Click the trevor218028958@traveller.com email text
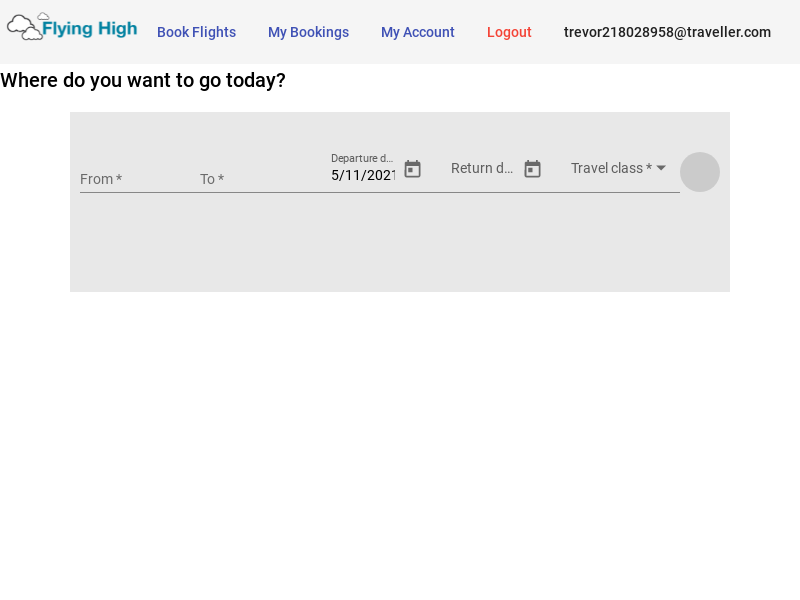The height and width of the screenshot is (600, 800). pyautogui.click(x=667, y=32)
